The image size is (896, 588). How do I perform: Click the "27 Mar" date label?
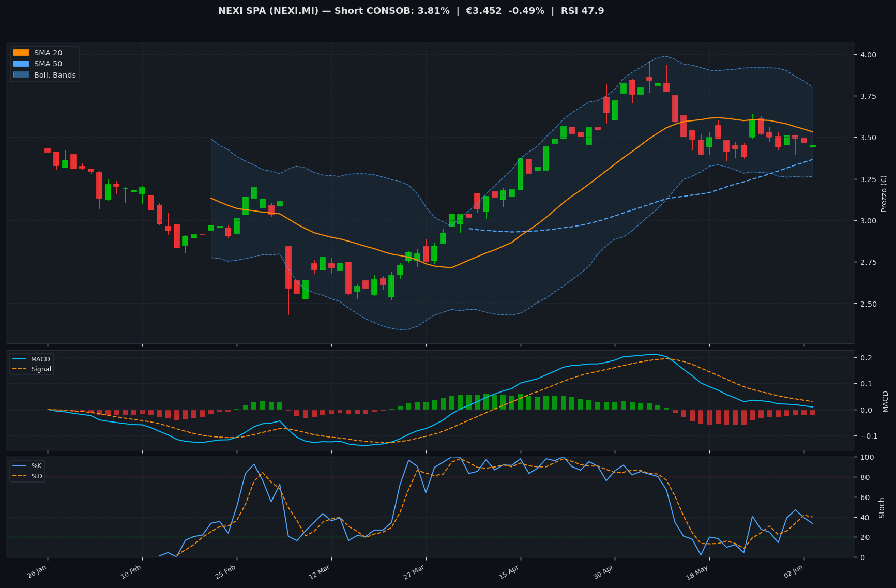tap(415, 572)
